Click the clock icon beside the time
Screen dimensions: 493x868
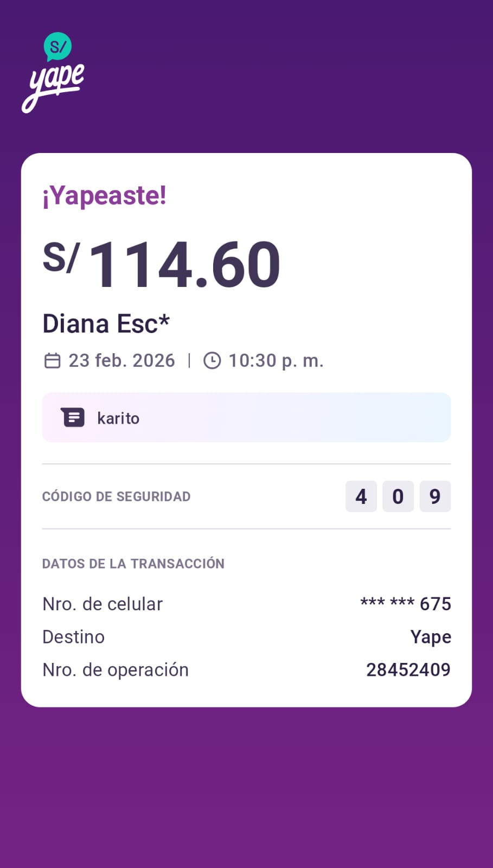click(x=212, y=361)
